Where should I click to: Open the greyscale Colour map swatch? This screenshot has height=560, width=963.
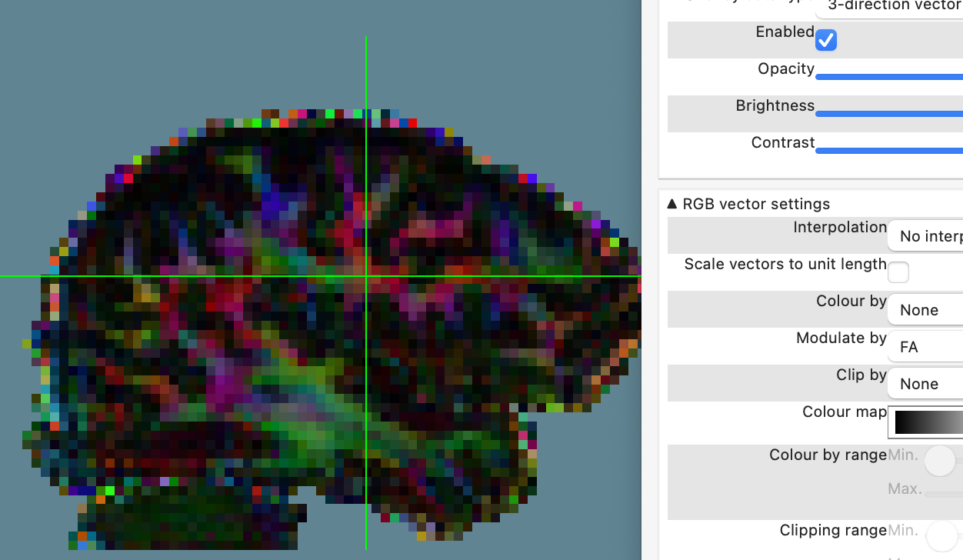[925, 422]
